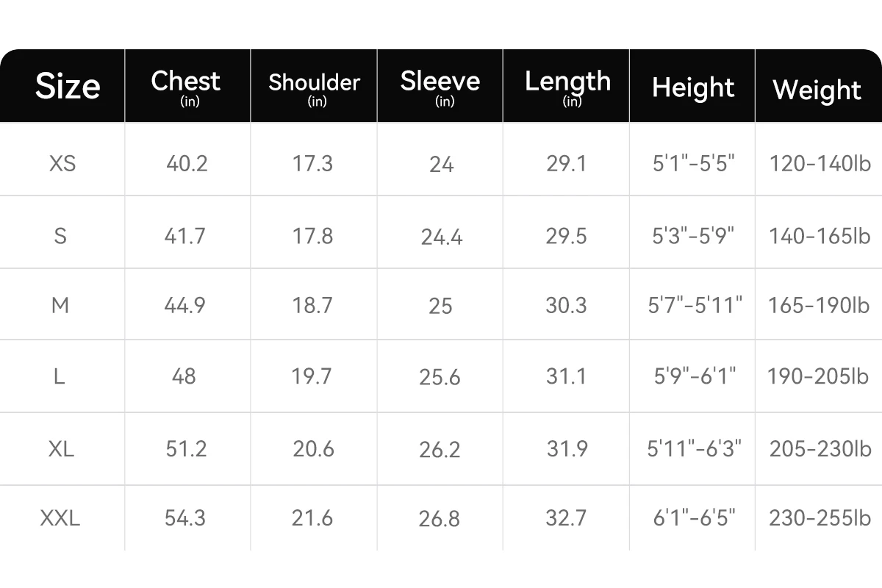Select the Chest (in) column header
Screen dimensions: 882x588
(x=186, y=87)
